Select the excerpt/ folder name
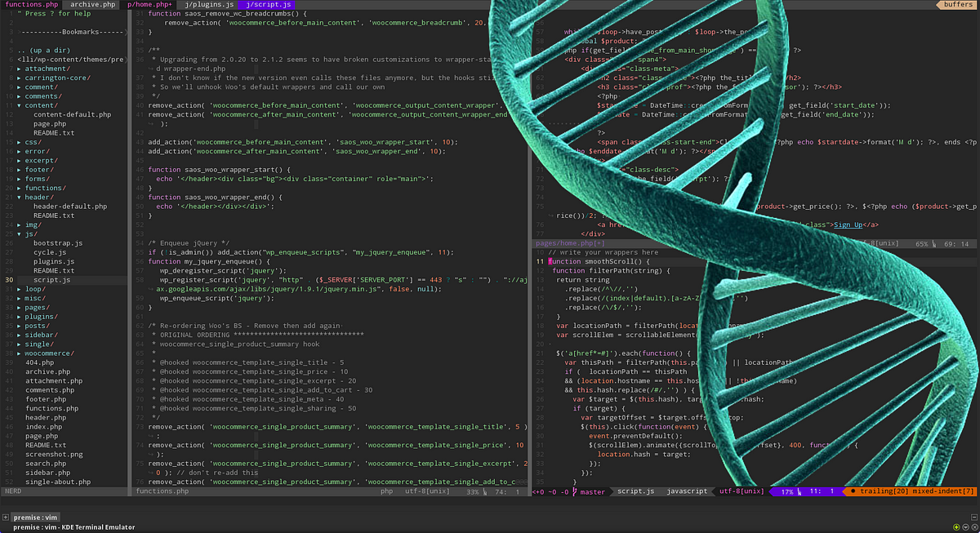The image size is (980, 533). click(41, 161)
